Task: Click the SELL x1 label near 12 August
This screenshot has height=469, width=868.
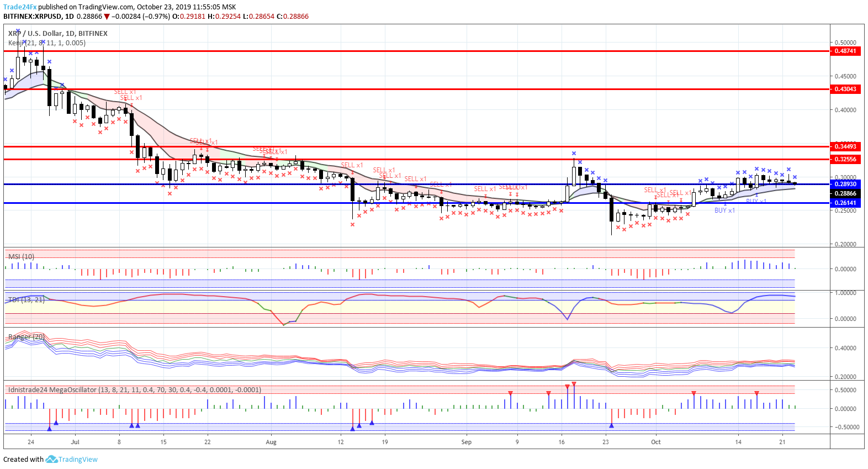Action: coord(352,165)
